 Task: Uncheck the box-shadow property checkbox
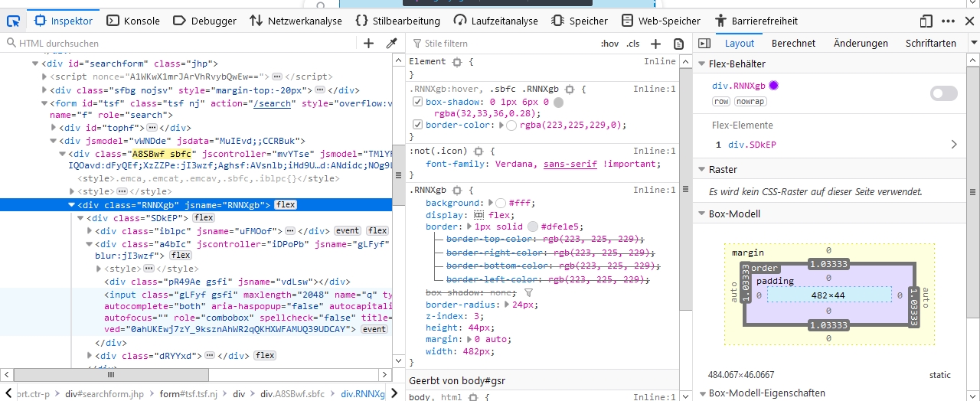pyautogui.click(x=417, y=102)
